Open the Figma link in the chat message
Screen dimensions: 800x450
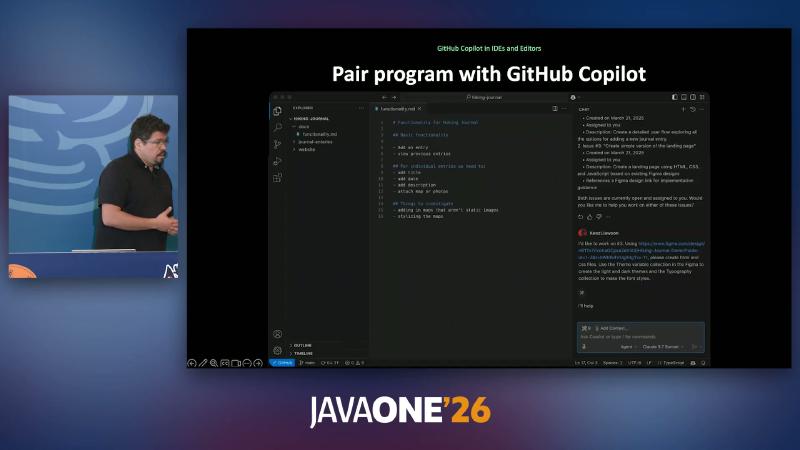pos(642,251)
